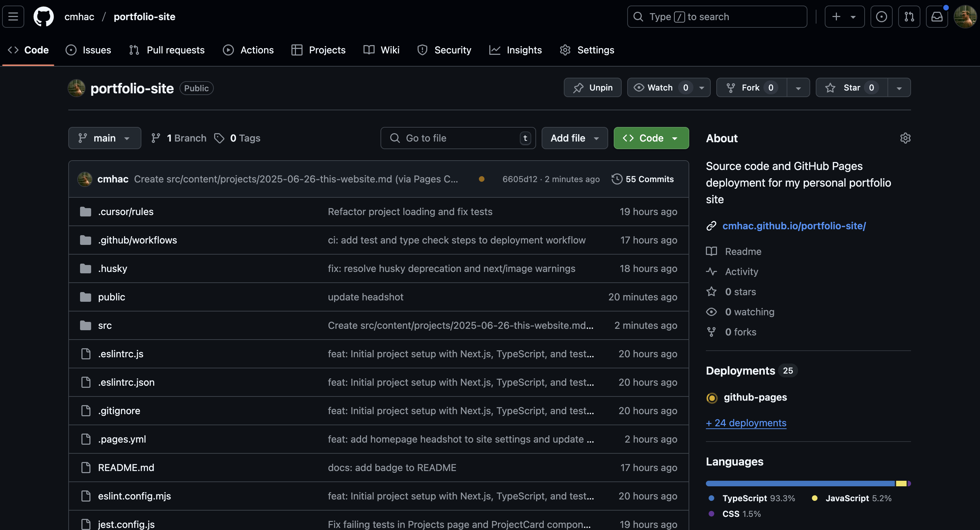This screenshot has width=980, height=530.
Task: Click the stars icon in About sidebar
Action: [711, 292]
